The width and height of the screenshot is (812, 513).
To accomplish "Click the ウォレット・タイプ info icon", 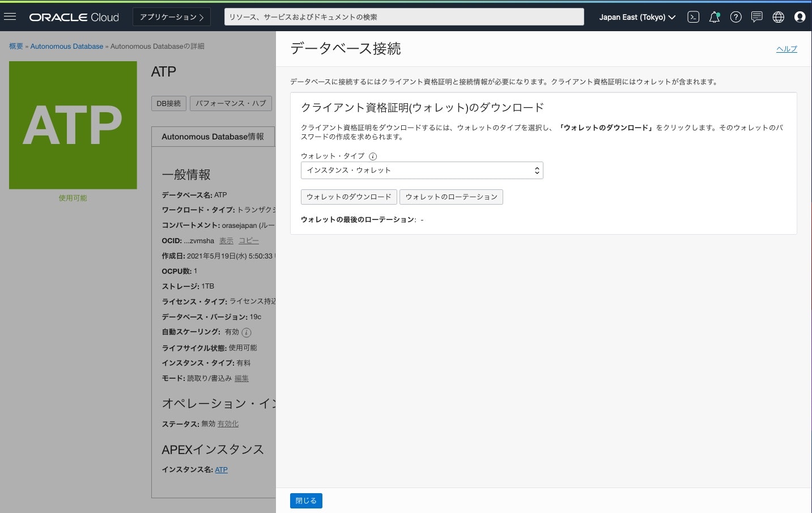I will (372, 156).
